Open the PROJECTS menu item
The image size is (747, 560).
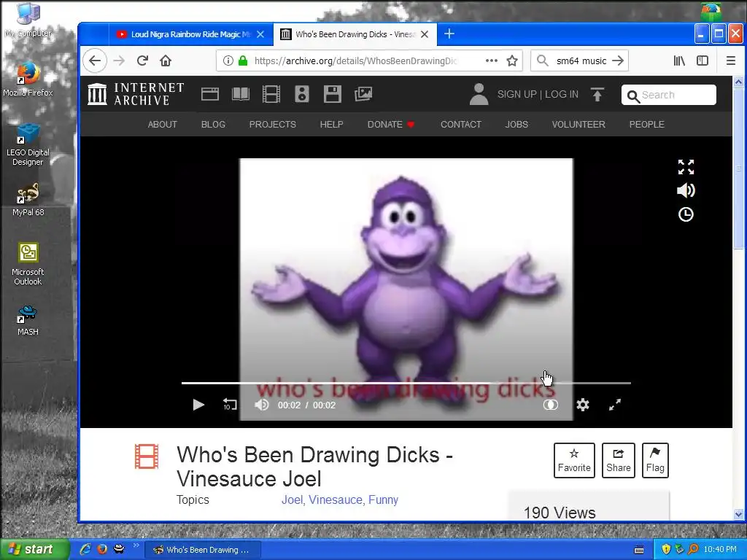pos(273,124)
